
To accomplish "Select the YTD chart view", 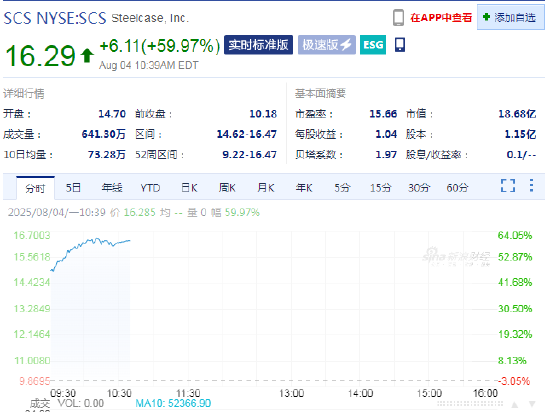I will coord(150,188).
